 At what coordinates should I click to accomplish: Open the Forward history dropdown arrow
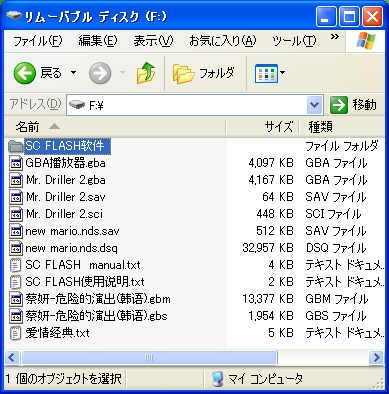[x=122, y=73]
